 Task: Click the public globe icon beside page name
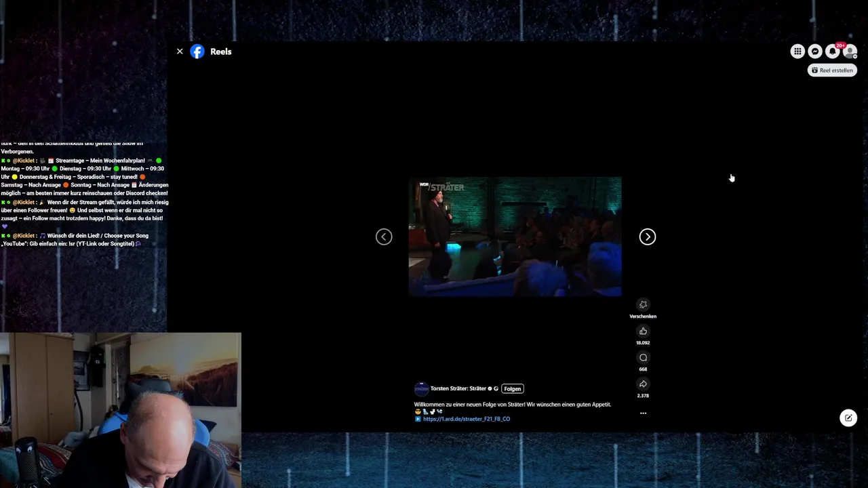(496, 389)
